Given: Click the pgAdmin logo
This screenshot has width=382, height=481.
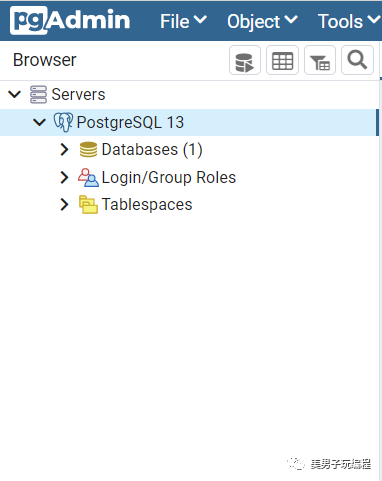Looking at the screenshot, I should point(70,20).
